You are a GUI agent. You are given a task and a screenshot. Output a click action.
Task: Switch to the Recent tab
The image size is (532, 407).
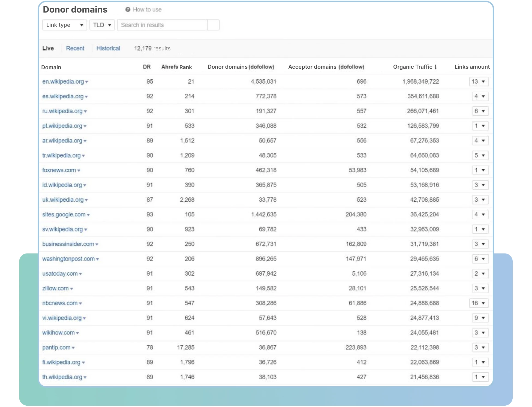click(75, 48)
